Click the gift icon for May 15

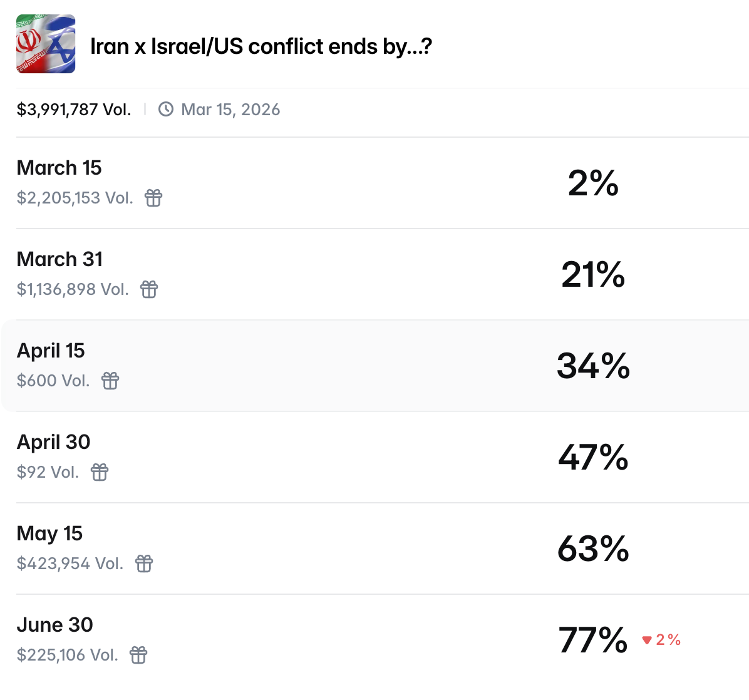(144, 564)
